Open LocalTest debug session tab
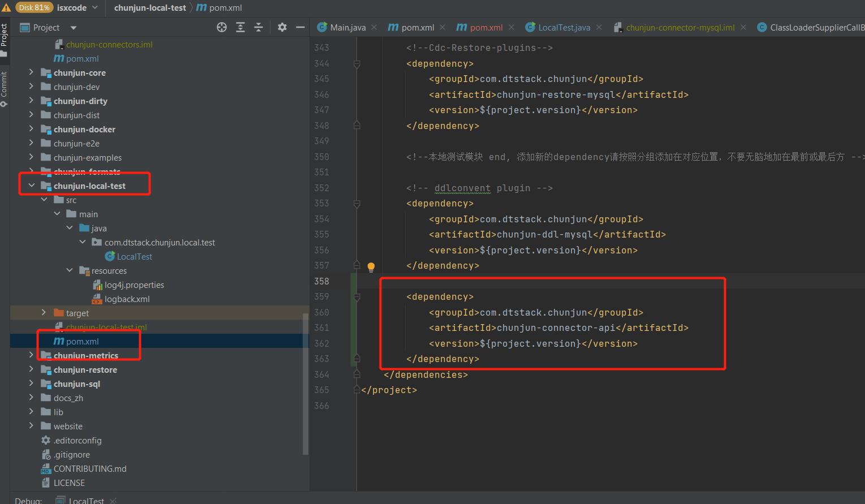 pos(86,500)
